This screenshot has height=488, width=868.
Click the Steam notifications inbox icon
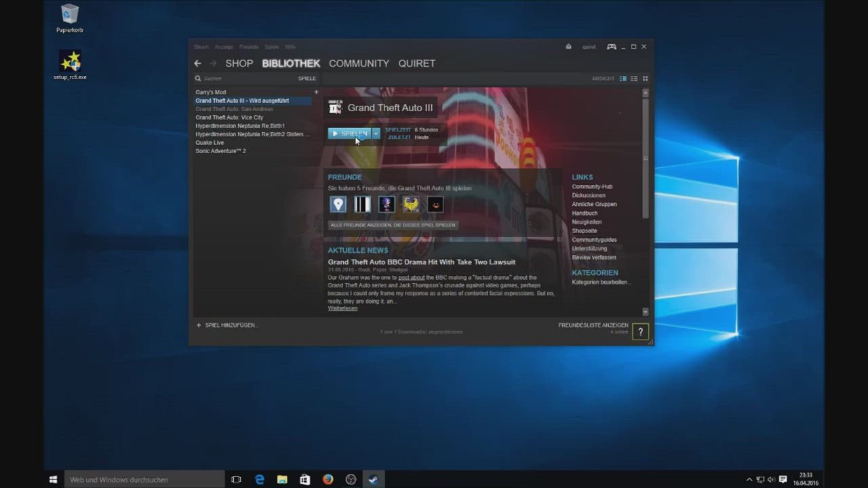coord(568,47)
